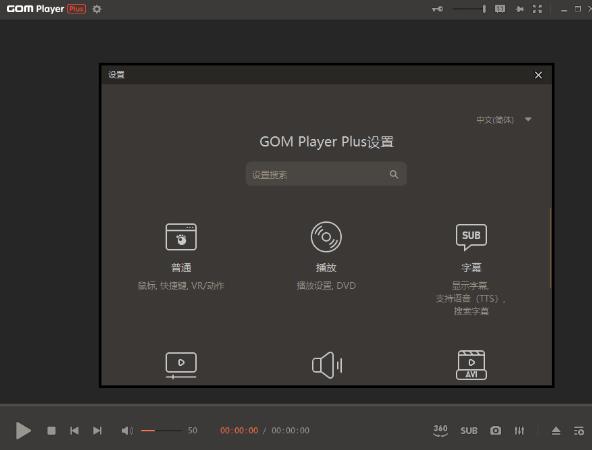Close the 设置 dialog
The image size is (592, 450).
pyautogui.click(x=538, y=75)
